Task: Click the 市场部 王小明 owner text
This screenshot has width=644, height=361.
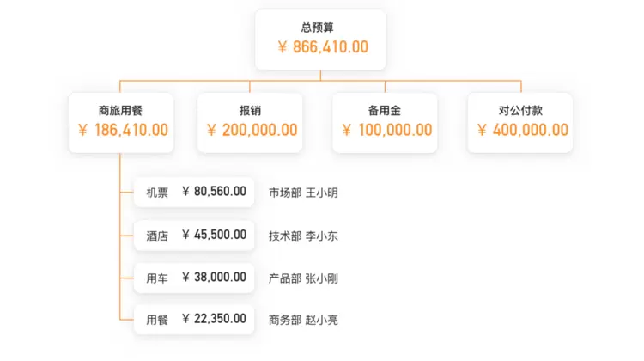Action: coord(303,193)
